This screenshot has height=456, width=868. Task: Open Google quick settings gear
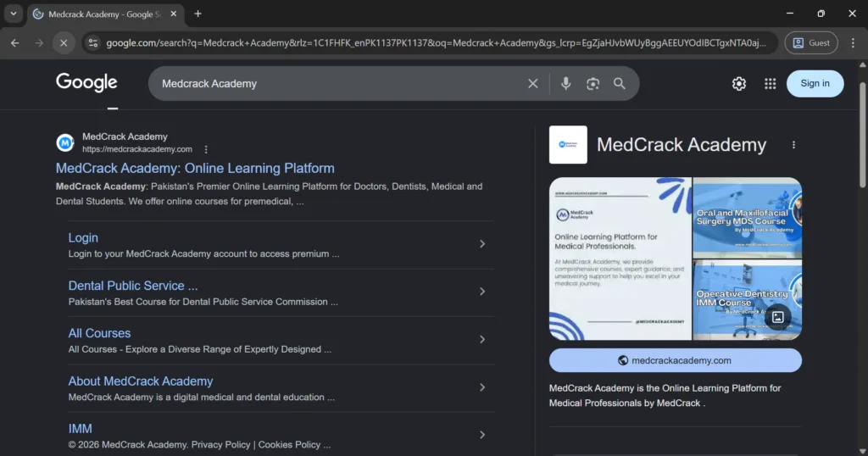pyautogui.click(x=739, y=84)
